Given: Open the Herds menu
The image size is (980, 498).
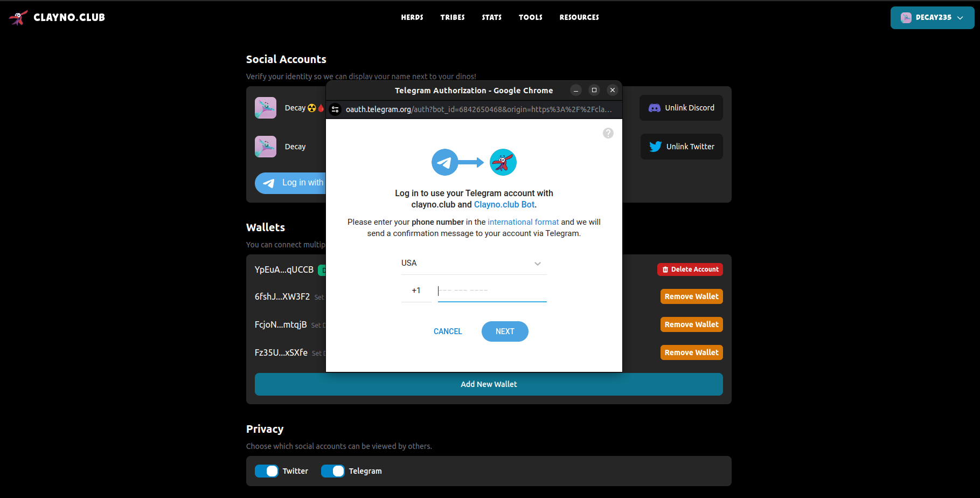Looking at the screenshot, I should coord(412,17).
